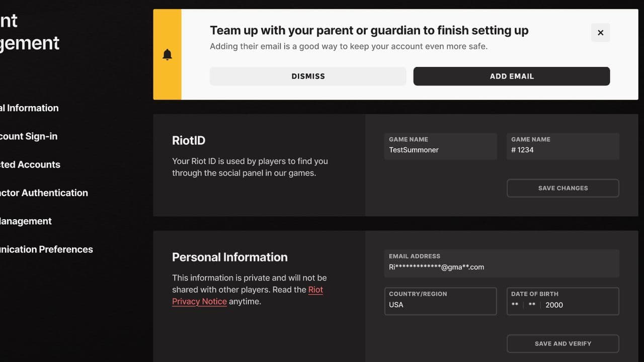Select the birth year 2000 field

pos(554,305)
